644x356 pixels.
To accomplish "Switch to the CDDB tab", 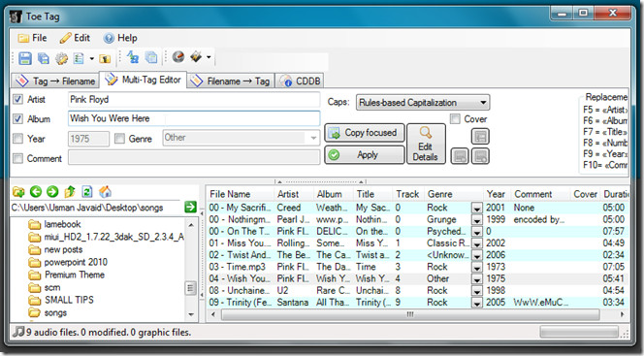I will click(x=300, y=81).
